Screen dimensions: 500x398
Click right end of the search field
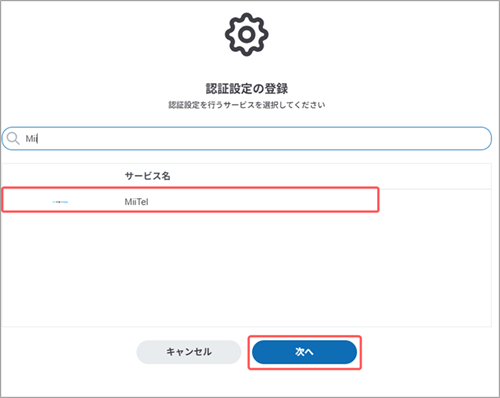point(480,138)
